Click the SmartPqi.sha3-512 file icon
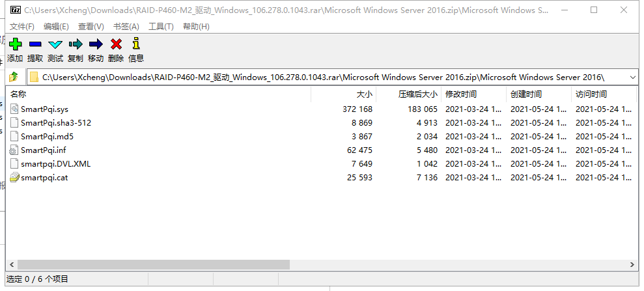The width and height of the screenshot is (644, 291). point(14,122)
